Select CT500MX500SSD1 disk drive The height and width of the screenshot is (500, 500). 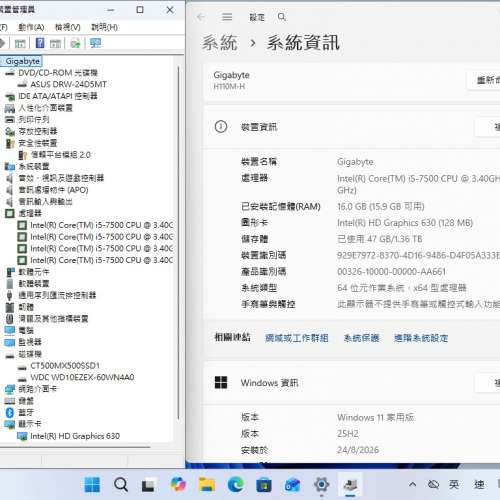[x=65, y=366]
